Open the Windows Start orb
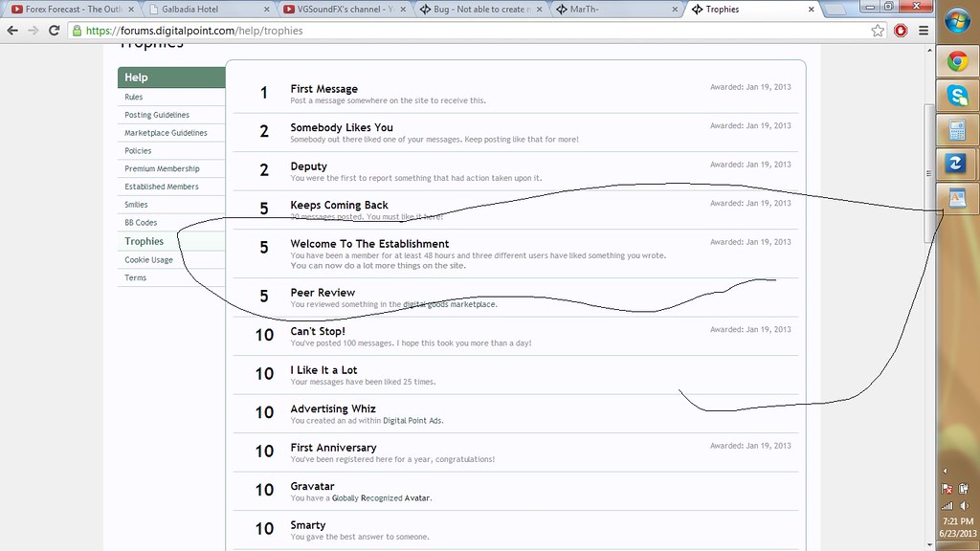Viewport: 980px width, 551px height. [x=957, y=21]
